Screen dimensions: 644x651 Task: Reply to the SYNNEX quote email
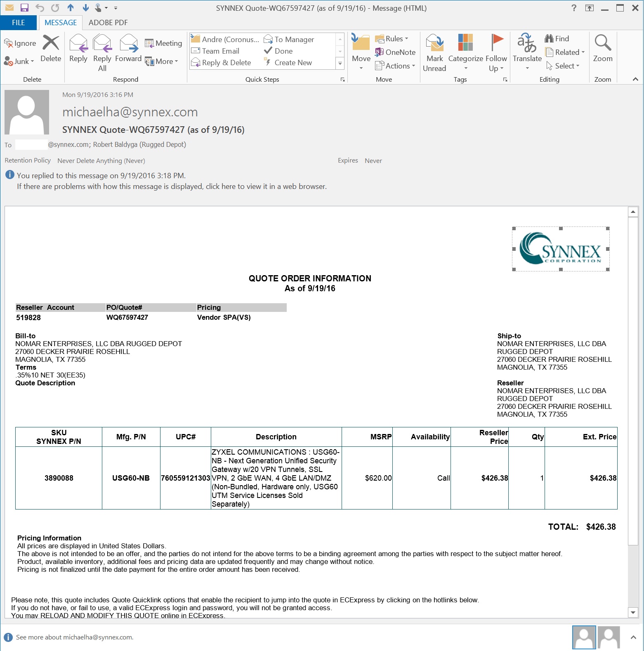[x=78, y=49]
